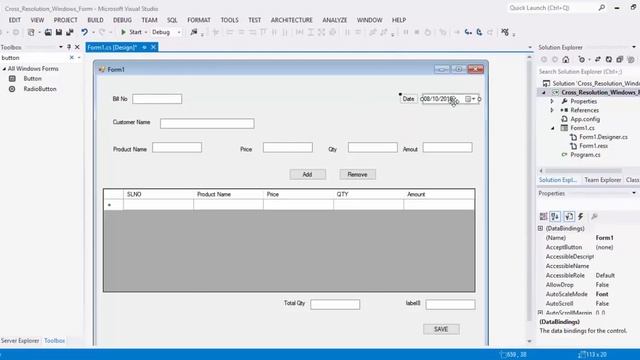
Task: Click the Customer Name text box
Action: pyautogui.click(x=207, y=123)
